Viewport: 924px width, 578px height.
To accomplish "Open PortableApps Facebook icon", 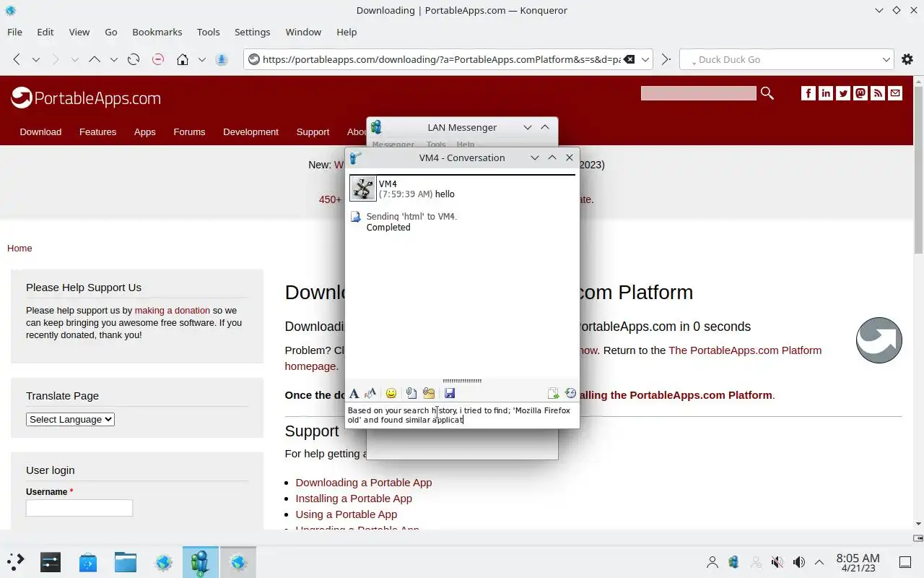I will pos(808,93).
